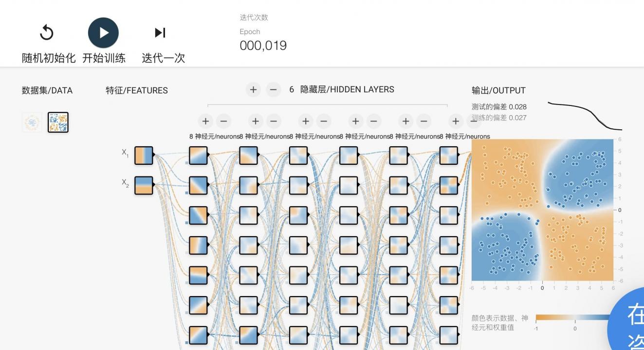Select the circle dataset thumbnail
Viewport: 644px width, 350px height.
coord(32,122)
